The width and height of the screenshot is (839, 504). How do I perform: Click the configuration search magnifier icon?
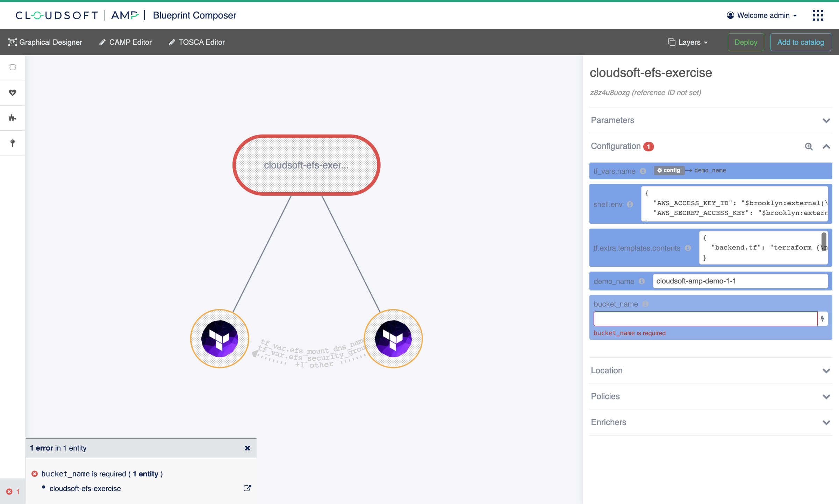(x=809, y=146)
